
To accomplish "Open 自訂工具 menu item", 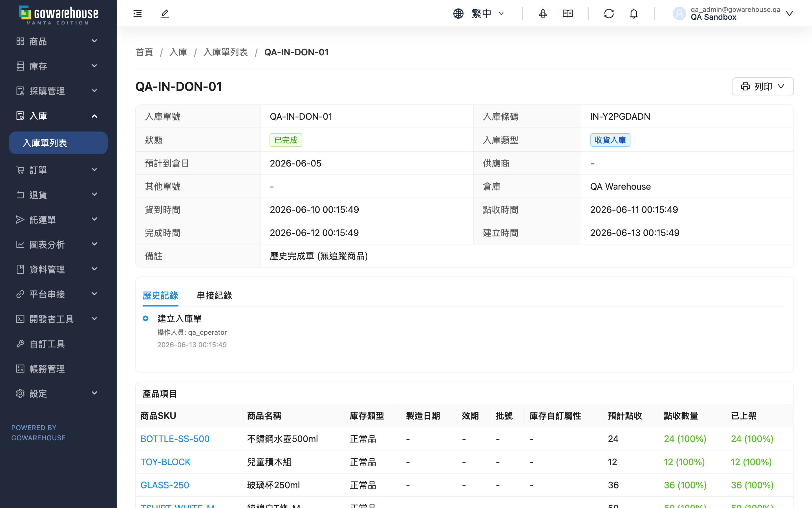I will [58, 344].
